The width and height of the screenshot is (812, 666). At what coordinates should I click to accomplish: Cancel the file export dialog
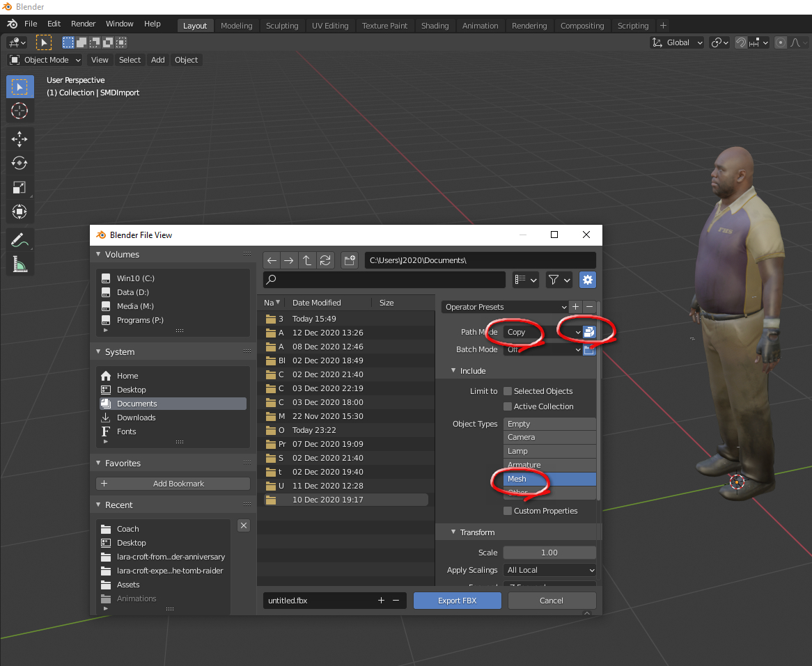(552, 601)
